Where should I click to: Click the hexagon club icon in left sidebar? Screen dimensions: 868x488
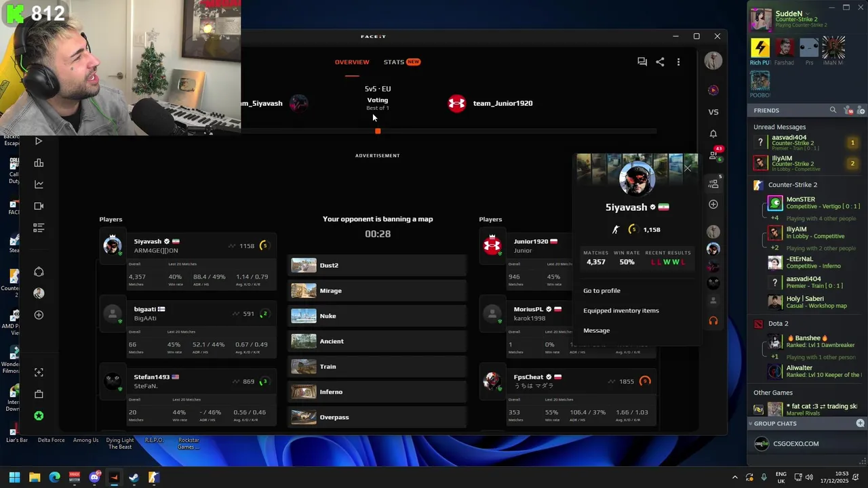coord(39,272)
